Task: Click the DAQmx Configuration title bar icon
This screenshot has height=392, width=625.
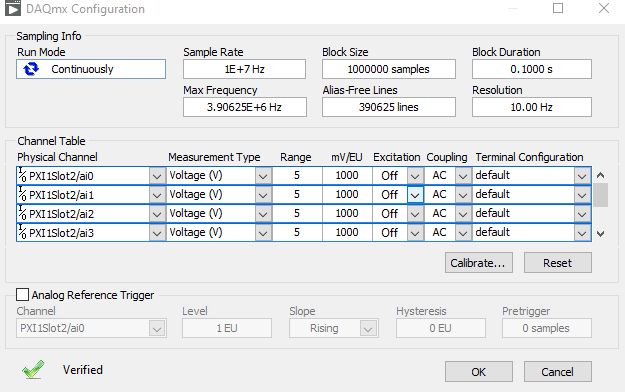Action: coord(12,8)
